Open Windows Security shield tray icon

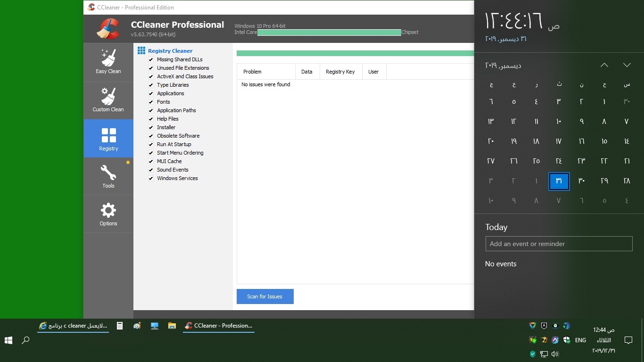(567, 340)
